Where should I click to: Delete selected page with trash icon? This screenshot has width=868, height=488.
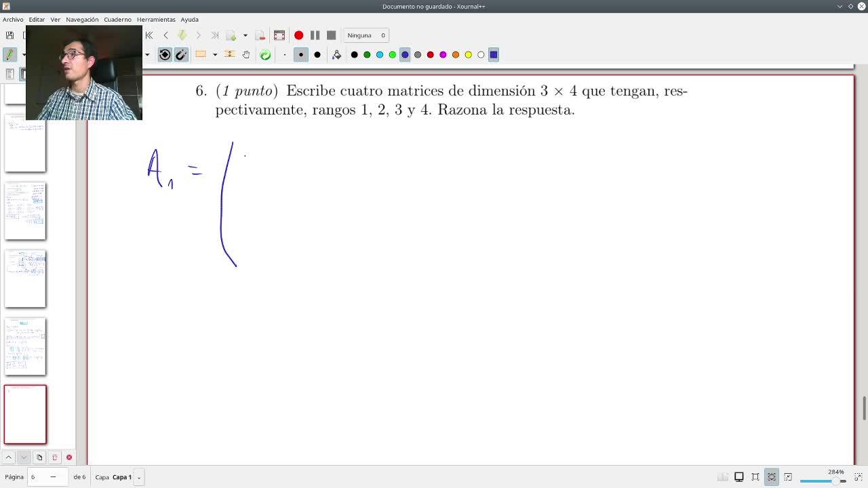point(55,457)
